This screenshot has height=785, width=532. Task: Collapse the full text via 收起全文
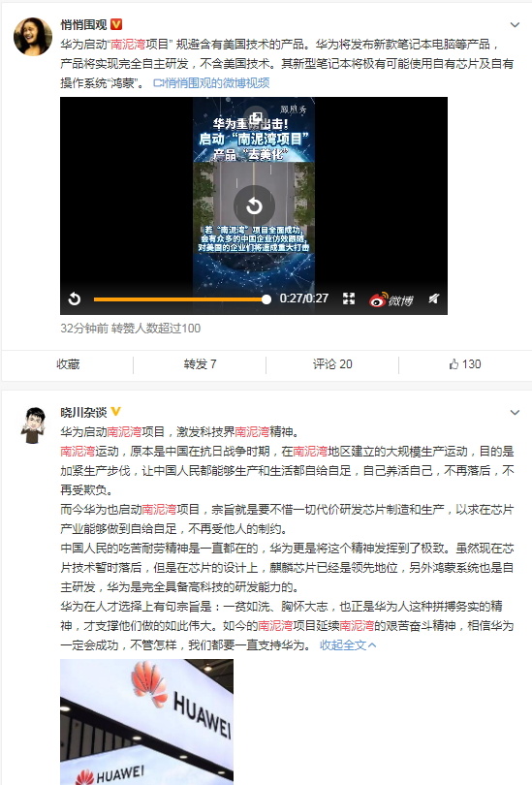click(348, 644)
